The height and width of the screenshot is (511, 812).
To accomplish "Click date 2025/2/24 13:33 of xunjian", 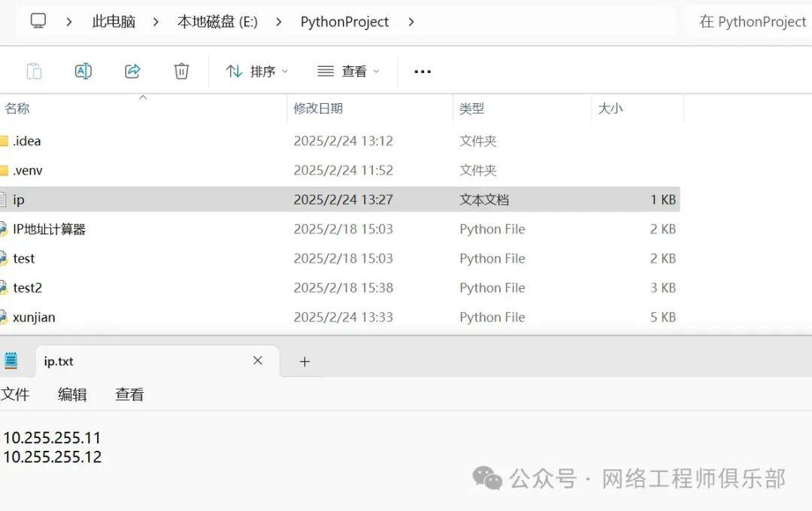I will 344,317.
